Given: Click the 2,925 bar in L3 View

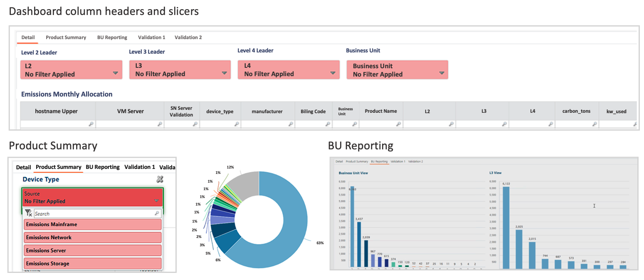Looking at the screenshot, I should point(519,249).
